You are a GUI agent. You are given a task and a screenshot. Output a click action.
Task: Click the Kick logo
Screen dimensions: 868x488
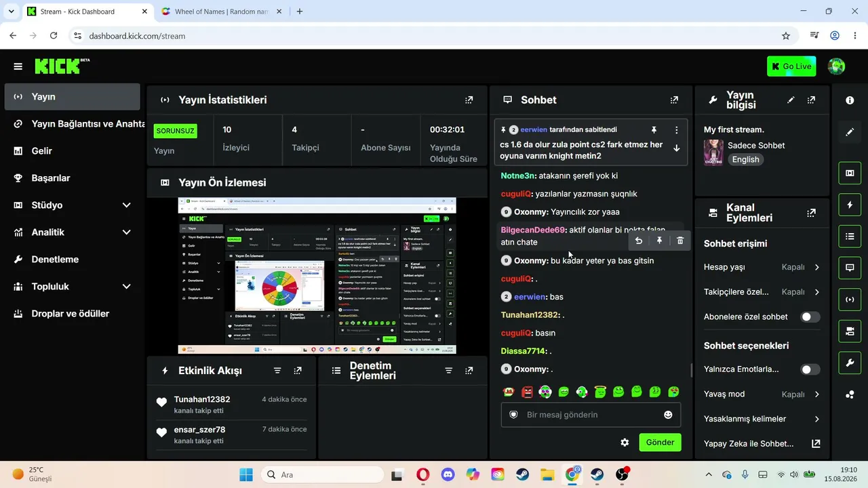[x=62, y=66]
